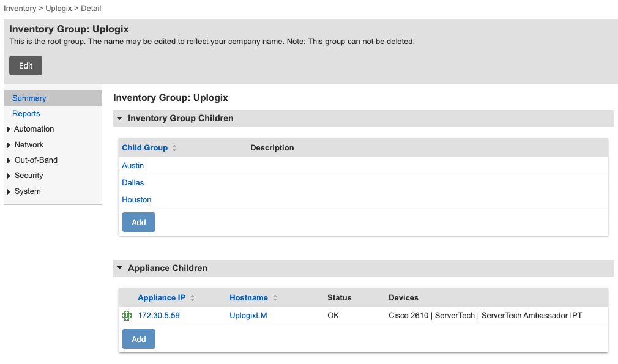Screen dimensions: 618x364
Task: Collapse the Inventory Group Children section
Action: [120, 118]
